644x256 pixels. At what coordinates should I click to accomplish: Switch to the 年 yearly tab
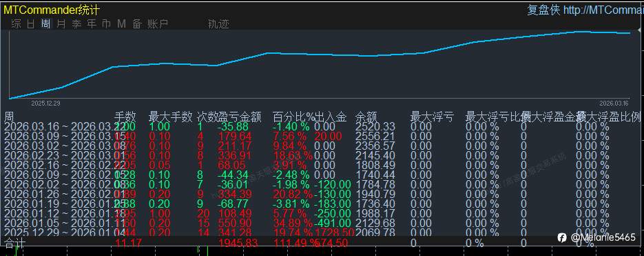(91, 24)
